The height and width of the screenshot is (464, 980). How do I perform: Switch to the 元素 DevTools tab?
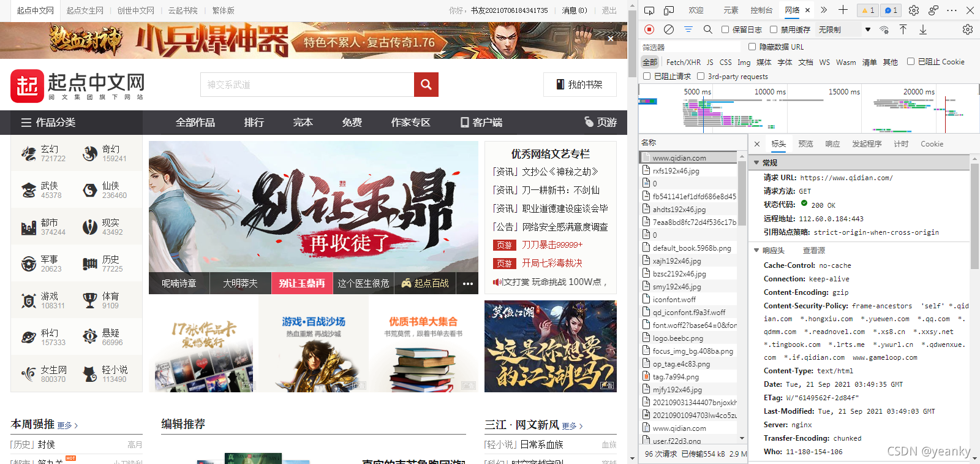pyautogui.click(x=731, y=10)
